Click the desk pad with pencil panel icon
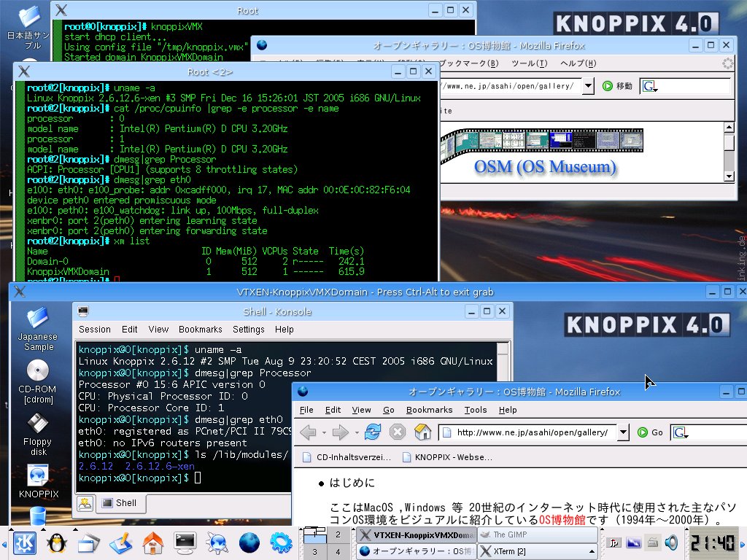The height and width of the screenshot is (560, 747). 120,543
